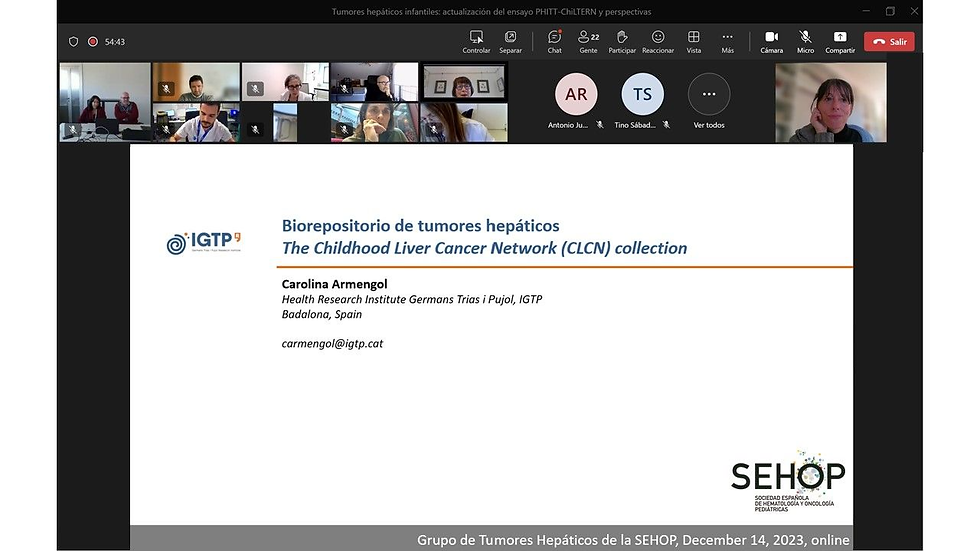This screenshot has height=551, width=980.
Task: Click the text Badalona, Spain
Action: 322,314
